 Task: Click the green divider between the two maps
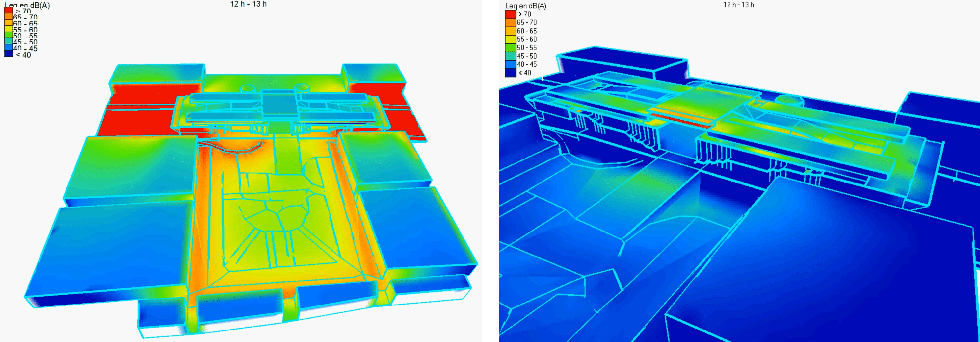point(490,171)
